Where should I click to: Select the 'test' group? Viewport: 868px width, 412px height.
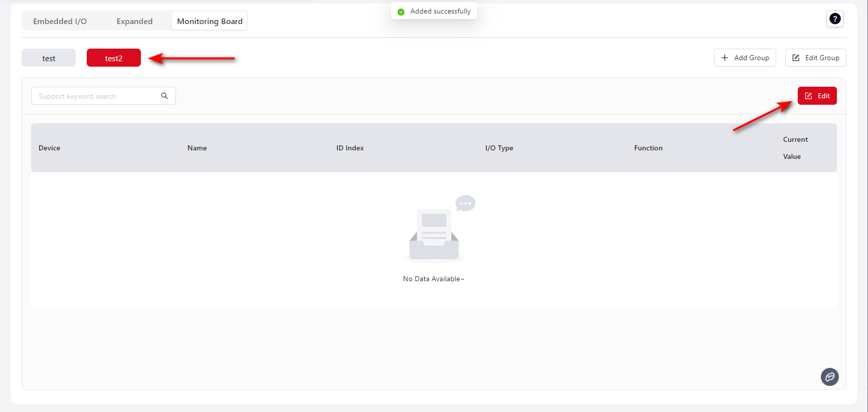(49, 58)
